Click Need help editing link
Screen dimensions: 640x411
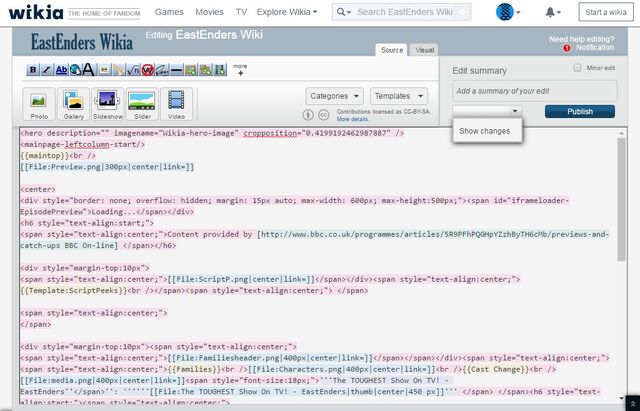tap(581, 39)
